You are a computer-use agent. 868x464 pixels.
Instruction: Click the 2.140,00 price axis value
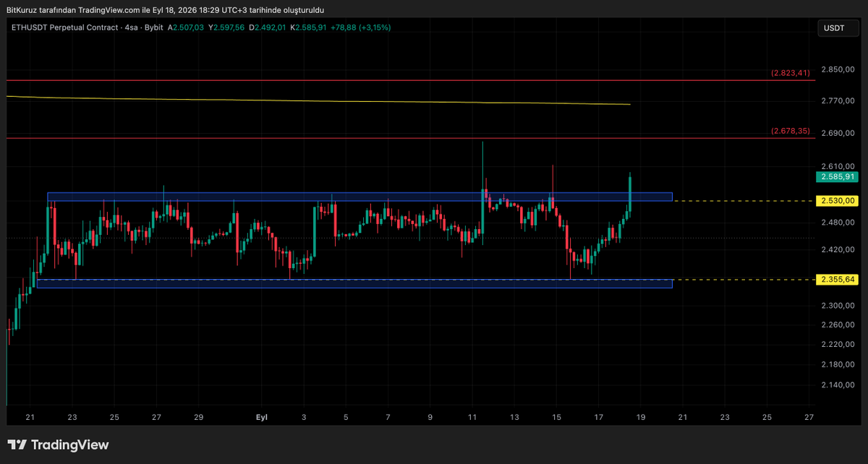click(x=838, y=385)
